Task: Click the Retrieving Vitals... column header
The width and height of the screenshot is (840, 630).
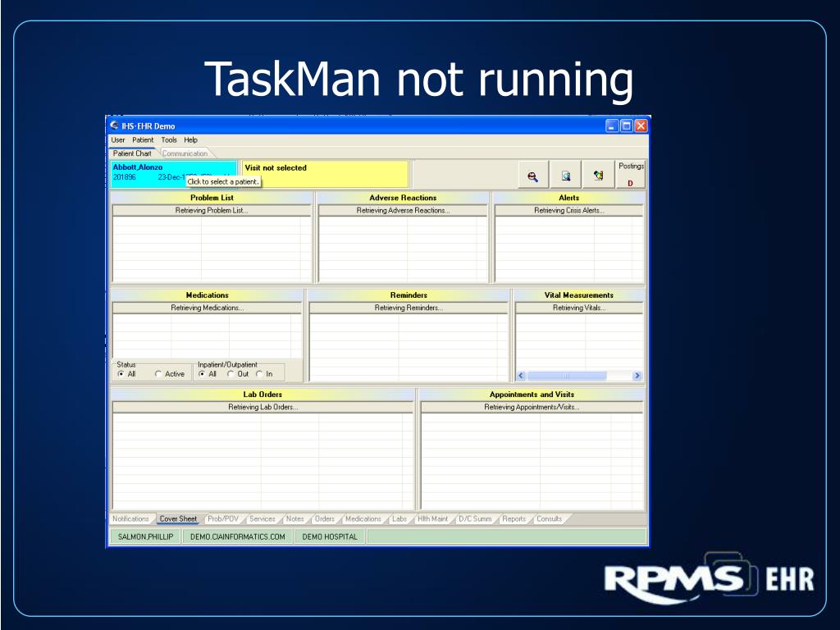Action: 579,308
